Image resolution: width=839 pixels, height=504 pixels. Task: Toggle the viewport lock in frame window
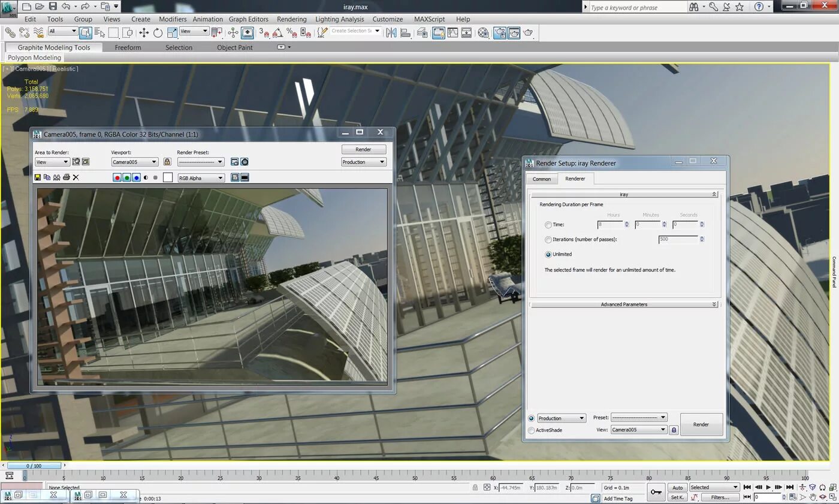(167, 162)
